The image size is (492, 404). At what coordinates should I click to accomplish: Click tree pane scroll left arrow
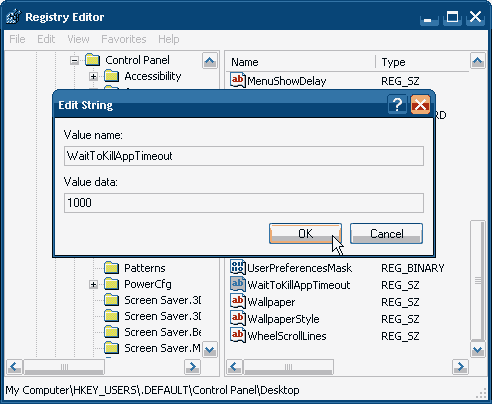pos(14,367)
